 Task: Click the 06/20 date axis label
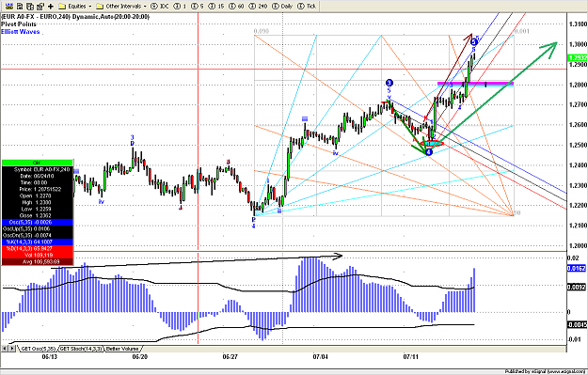click(140, 357)
